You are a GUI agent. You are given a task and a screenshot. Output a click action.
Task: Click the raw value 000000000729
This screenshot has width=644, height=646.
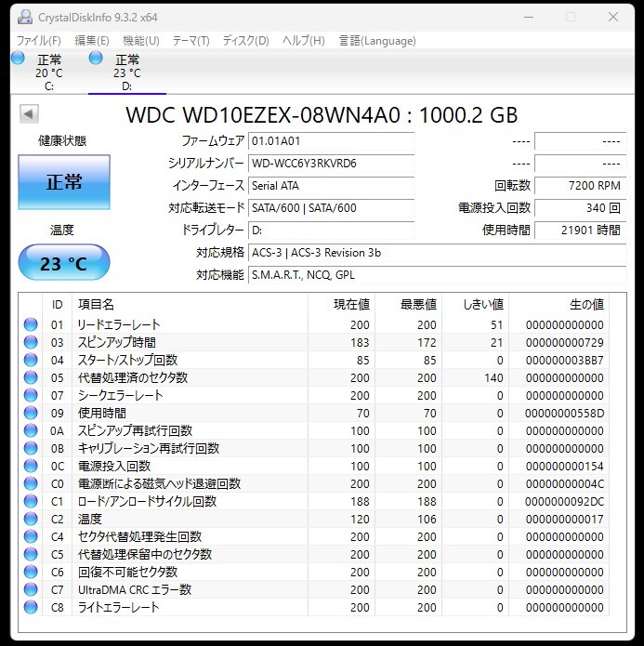pos(564,343)
